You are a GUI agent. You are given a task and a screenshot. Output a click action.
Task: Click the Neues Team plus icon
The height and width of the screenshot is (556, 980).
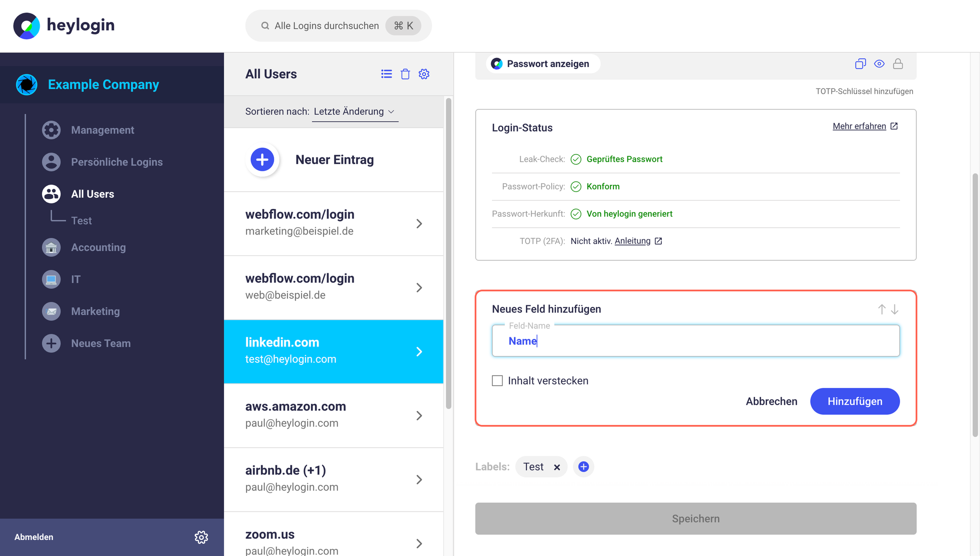pos(51,344)
